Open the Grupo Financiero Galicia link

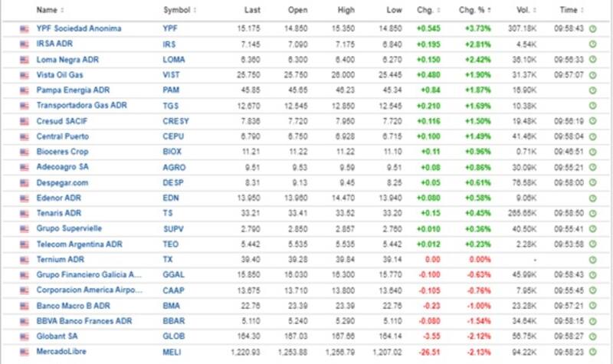tap(89, 275)
